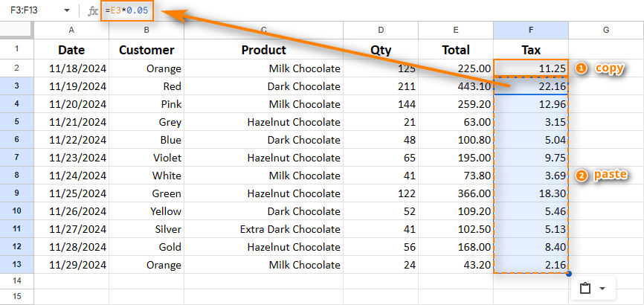The image size is (644, 305).
Task: Click cell F2 with value 11.25
Action: (x=531, y=68)
